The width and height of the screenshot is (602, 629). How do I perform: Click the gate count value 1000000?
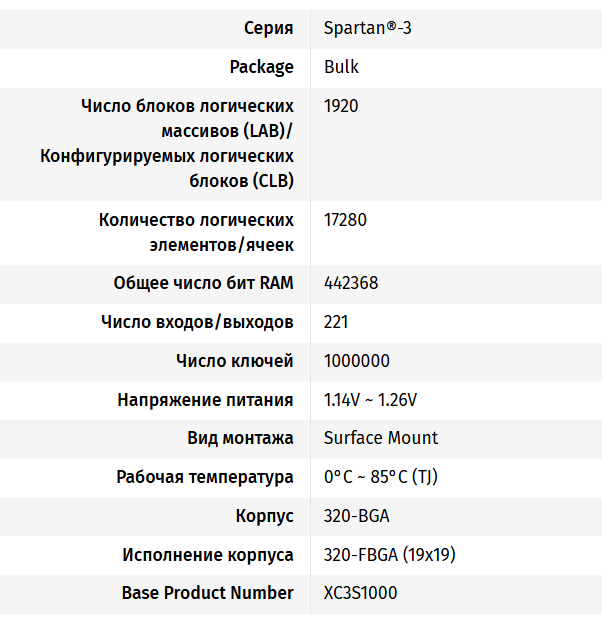click(x=357, y=361)
